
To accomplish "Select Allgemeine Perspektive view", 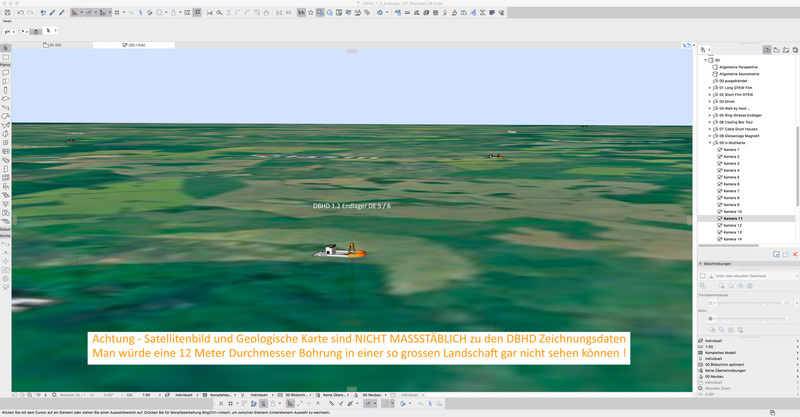I will tap(740, 67).
